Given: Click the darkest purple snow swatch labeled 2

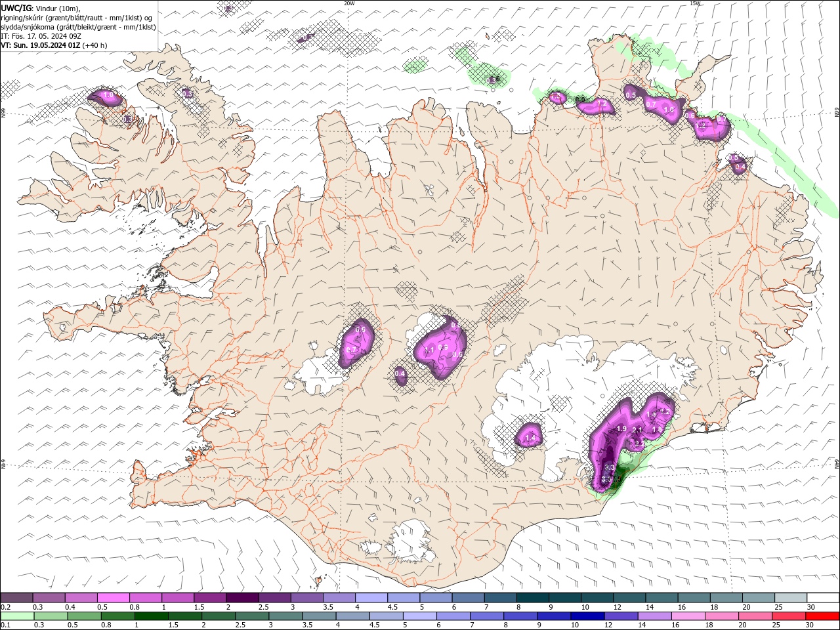Looking at the screenshot, I should 242,598.
